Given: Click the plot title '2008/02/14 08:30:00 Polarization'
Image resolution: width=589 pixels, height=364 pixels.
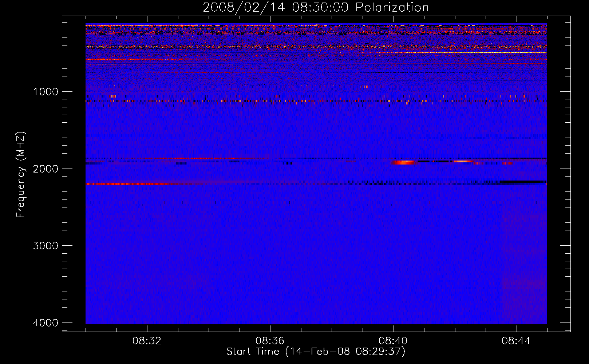Looking at the screenshot, I should coord(316,8).
